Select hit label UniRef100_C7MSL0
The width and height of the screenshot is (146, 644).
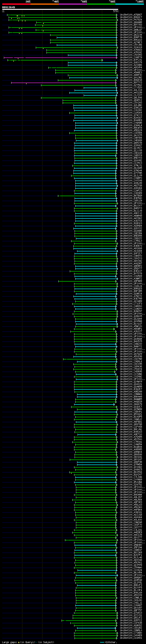coord(131,241)
